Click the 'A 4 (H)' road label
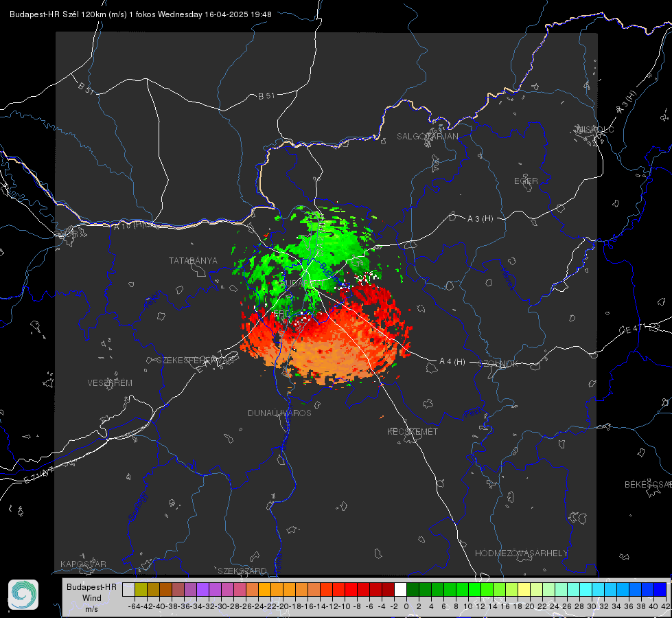 (x=452, y=362)
